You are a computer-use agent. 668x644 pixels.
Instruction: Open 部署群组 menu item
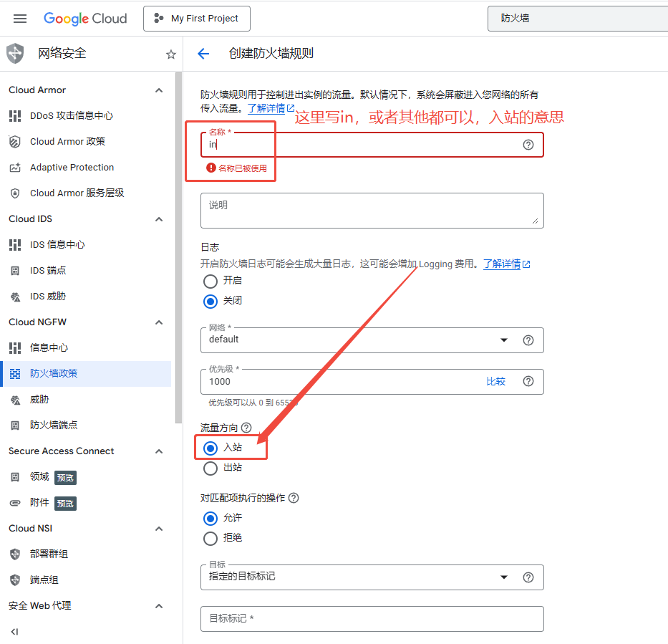(x=87, y=554)
